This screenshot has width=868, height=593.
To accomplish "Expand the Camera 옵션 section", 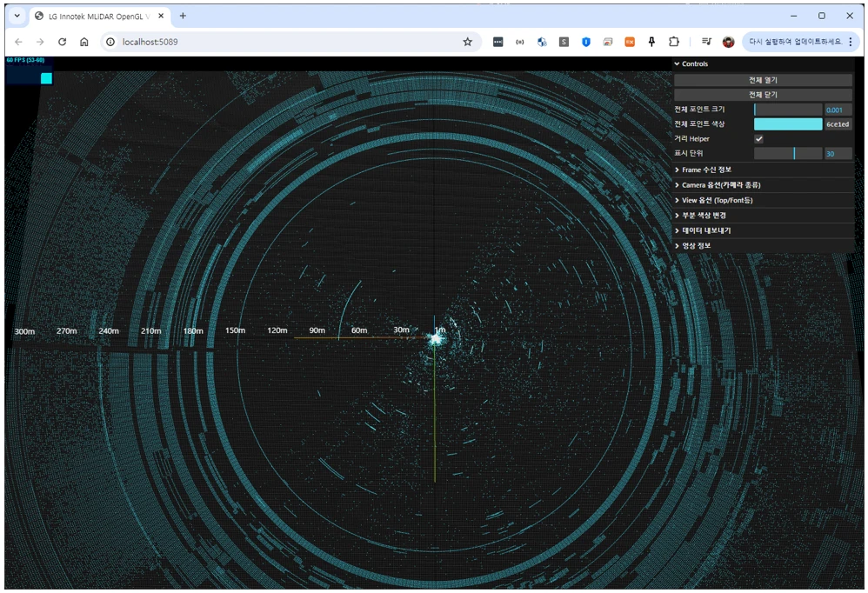I will 763,185.
